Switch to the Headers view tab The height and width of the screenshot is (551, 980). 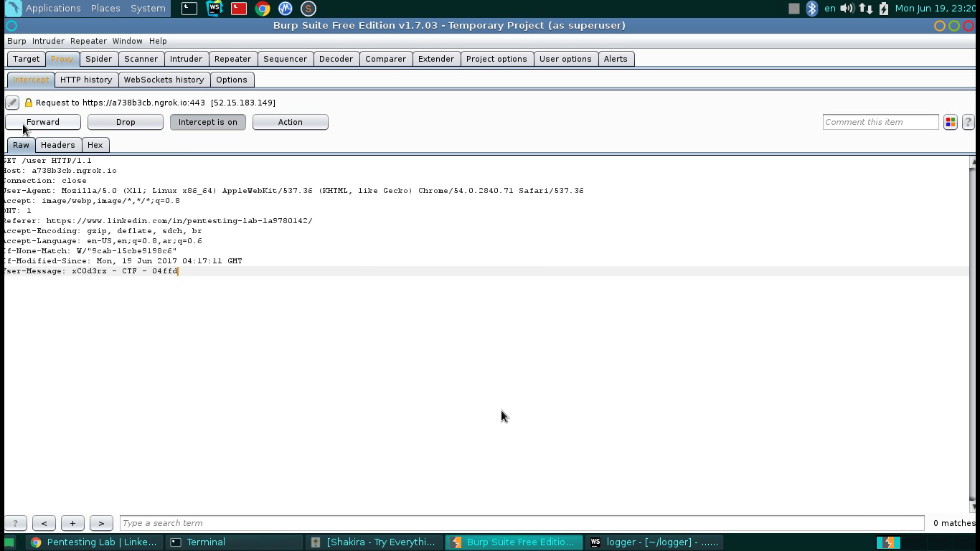[x=57, y=145]
